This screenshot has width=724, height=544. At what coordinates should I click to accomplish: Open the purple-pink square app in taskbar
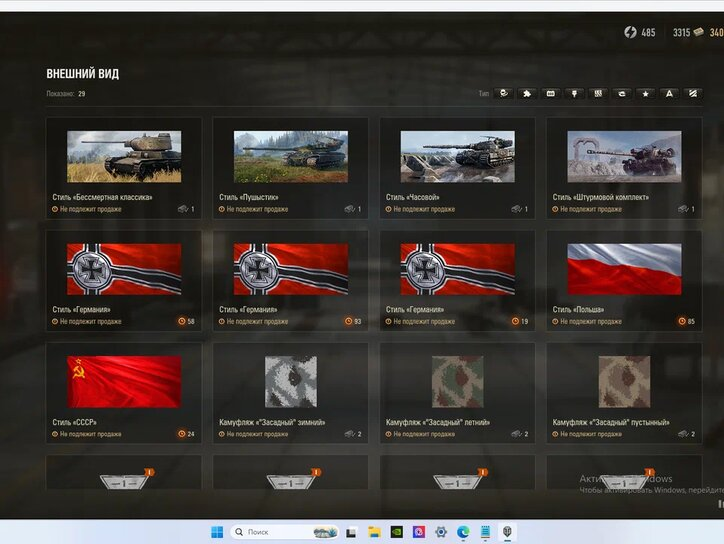pos(419,532)
